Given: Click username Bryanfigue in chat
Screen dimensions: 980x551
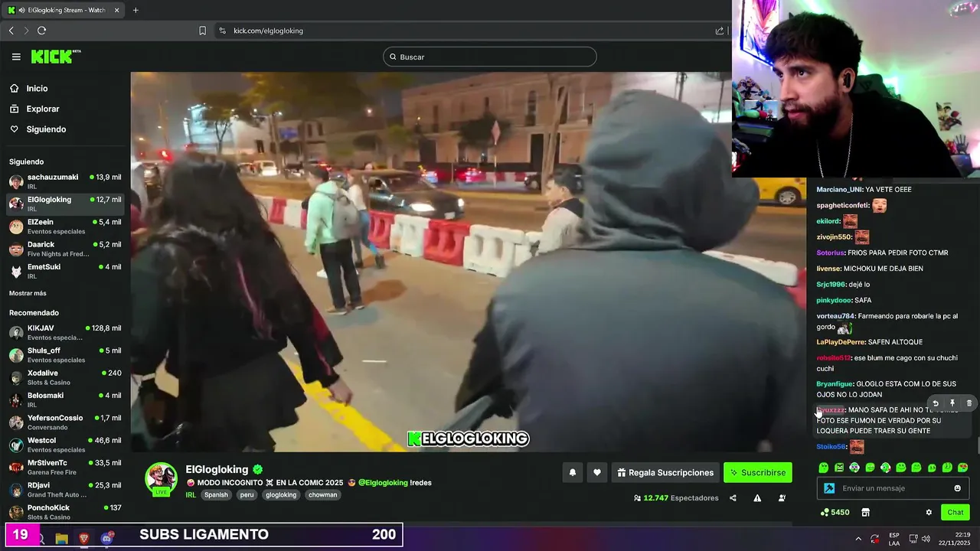Looking at the screenshot, I should [835, 384].
